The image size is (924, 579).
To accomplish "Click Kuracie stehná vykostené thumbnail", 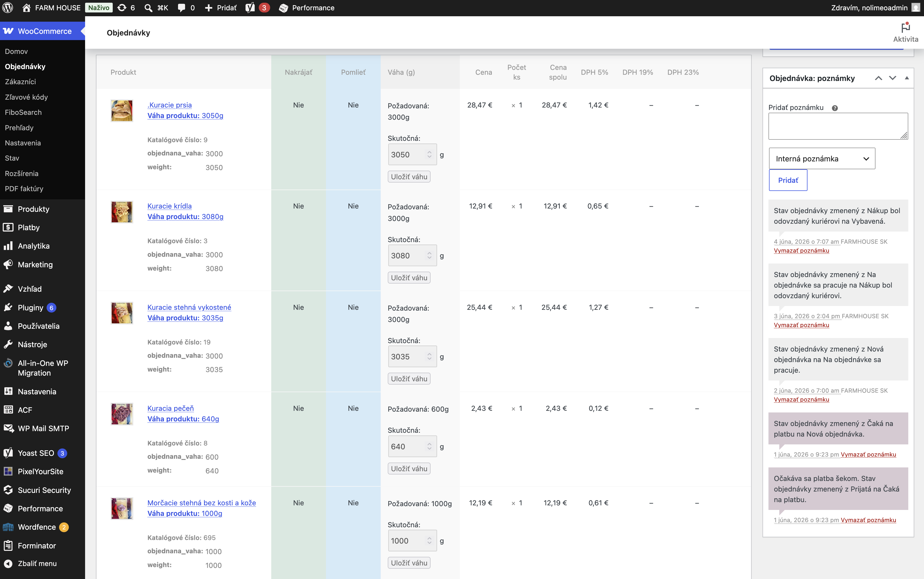I will pyautogui.click(x=122, y=313).
